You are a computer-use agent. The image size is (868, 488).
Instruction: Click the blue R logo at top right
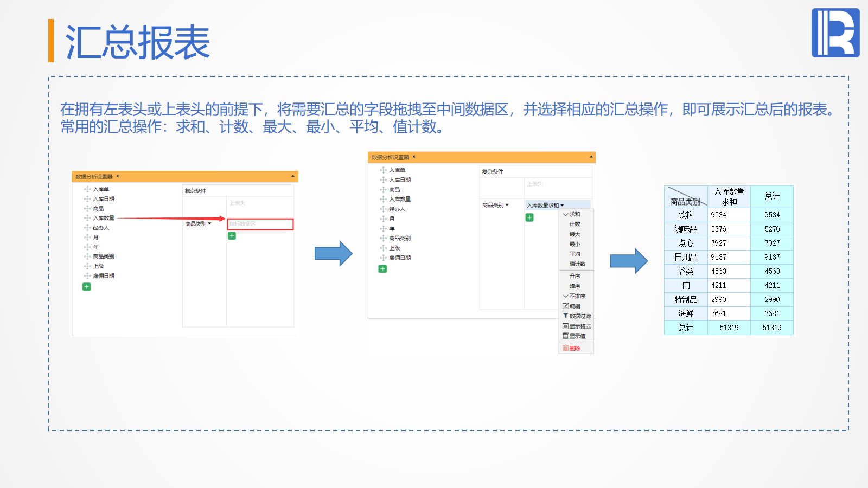click(x=835, y=33)
